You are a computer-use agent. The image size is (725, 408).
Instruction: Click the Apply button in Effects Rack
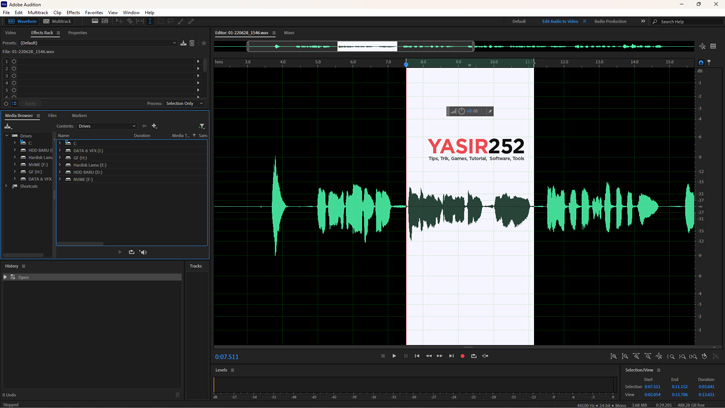(30, 104)
